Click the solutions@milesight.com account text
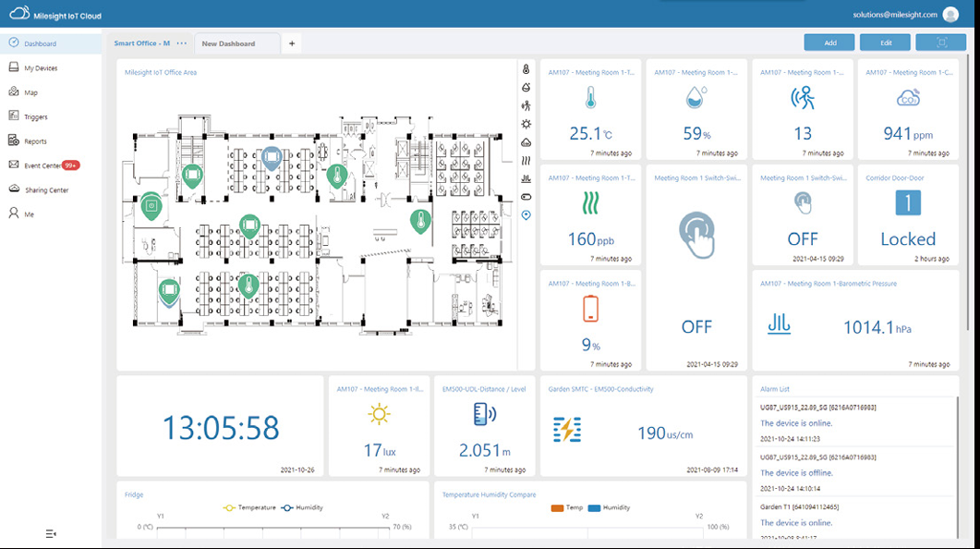 [x=895, y=15]
